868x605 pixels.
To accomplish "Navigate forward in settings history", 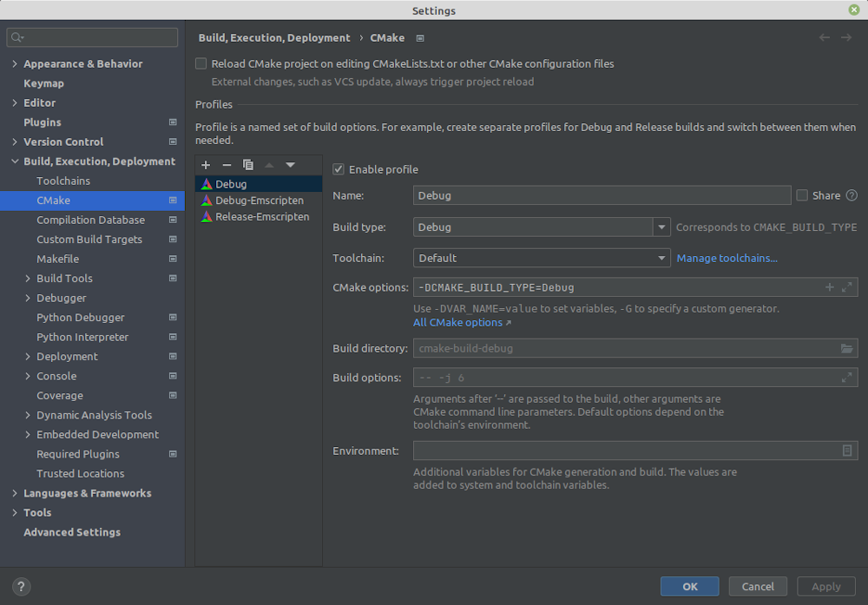I will (x=846, y=37).
